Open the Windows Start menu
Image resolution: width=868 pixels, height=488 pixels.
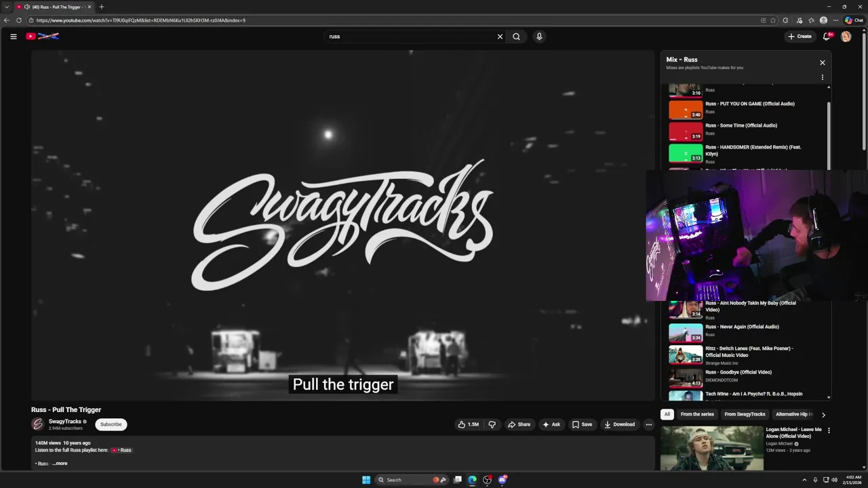[x=366, y=480]
